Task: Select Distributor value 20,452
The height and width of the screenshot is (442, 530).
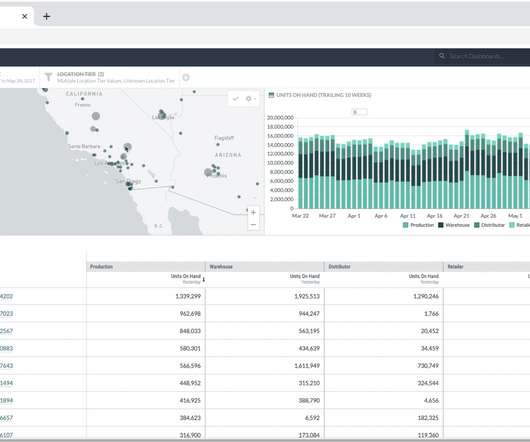Action: pyautogui.click(x=430, y=331)
